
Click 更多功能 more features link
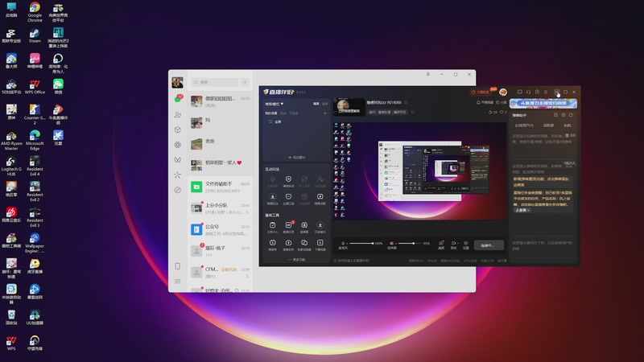[296, 259]
